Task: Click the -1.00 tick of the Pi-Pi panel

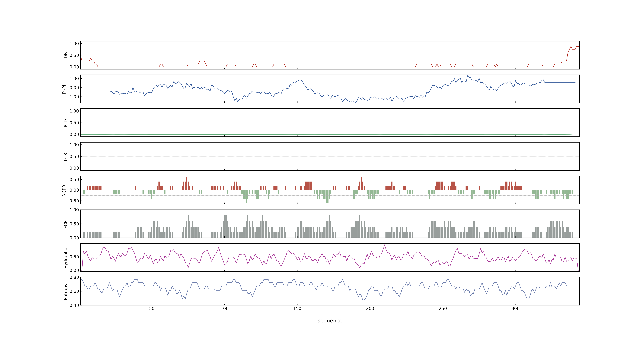Action: point(73,97)
